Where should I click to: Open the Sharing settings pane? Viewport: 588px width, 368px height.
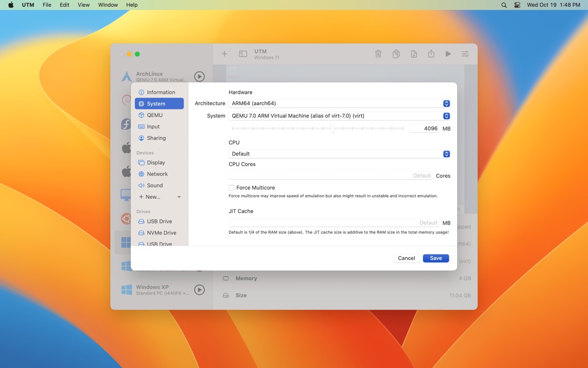[x=159, y=138]
